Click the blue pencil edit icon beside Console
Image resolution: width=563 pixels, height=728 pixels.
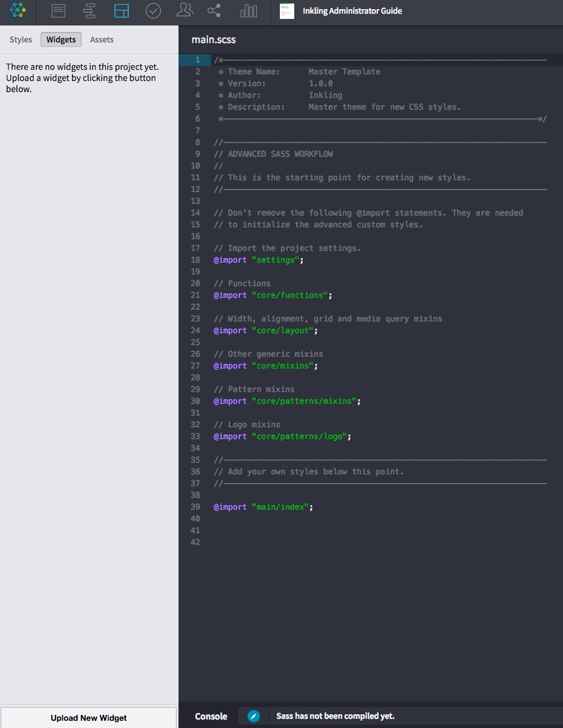click(253, 716)
